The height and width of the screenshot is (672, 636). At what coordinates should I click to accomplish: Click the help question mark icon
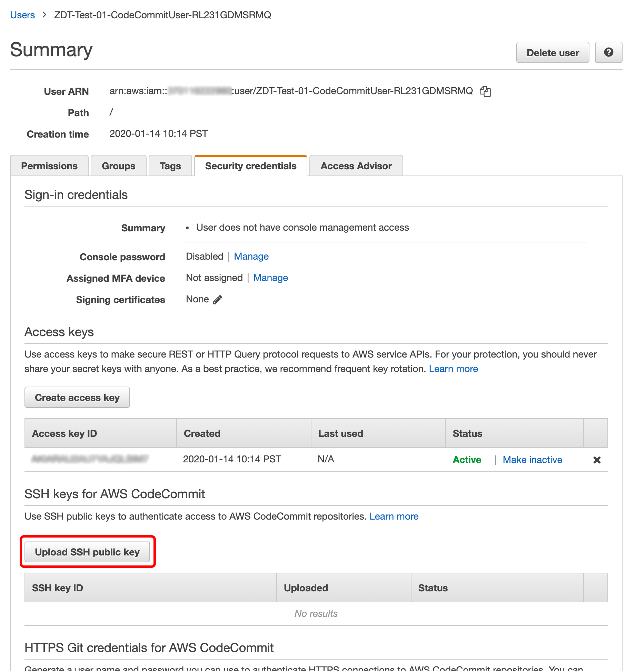608,52
